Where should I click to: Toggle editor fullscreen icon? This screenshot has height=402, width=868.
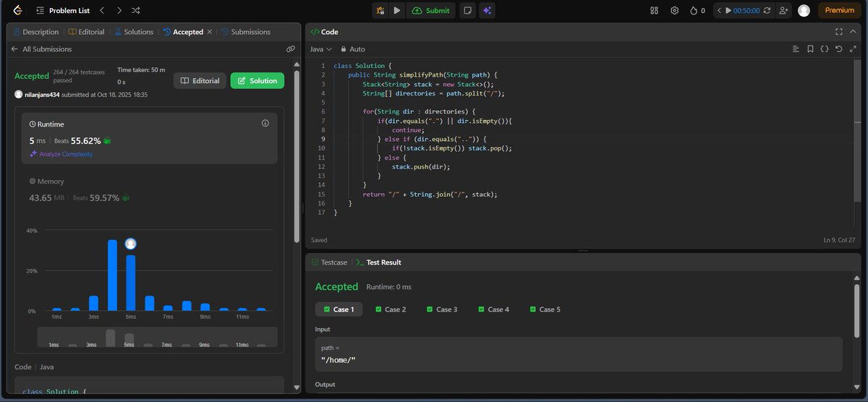pyautogui.click(x=852, y=49)
